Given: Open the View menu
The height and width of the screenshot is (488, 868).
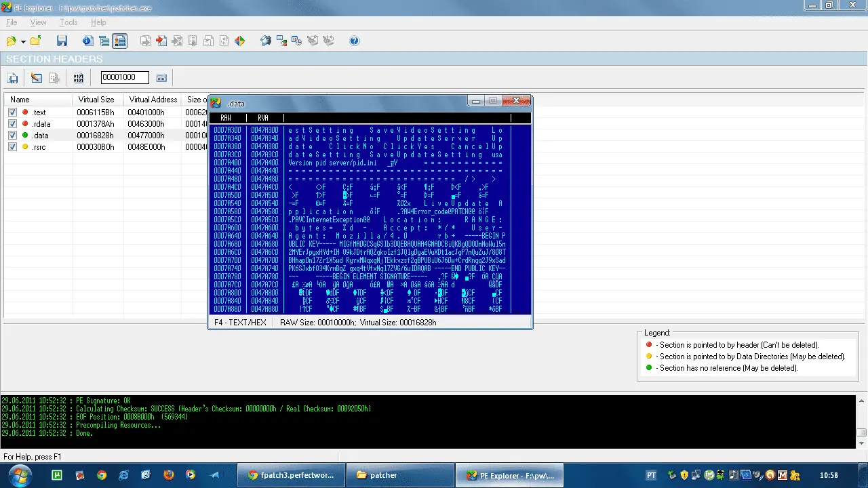Looking at the screenshot, I should click(38, 22).
